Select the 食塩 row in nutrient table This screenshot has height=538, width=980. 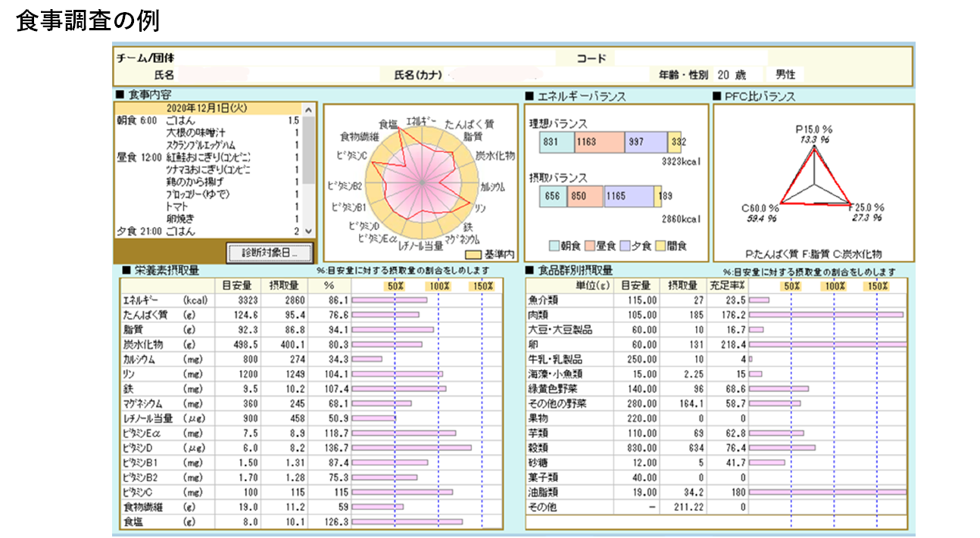[x=311, y=521]
